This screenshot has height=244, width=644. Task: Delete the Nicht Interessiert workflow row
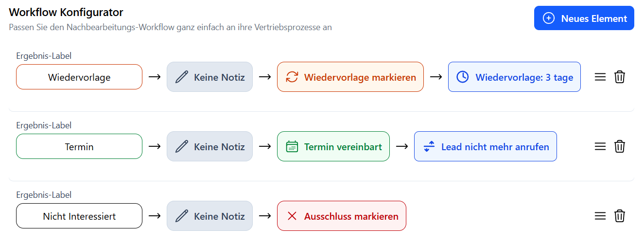(620, 216)
